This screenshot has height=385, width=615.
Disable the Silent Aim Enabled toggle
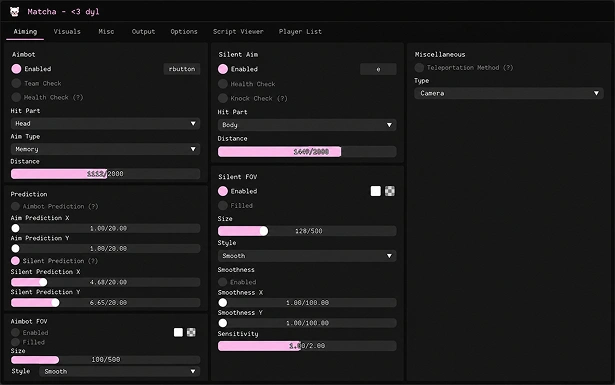[223, 69]
